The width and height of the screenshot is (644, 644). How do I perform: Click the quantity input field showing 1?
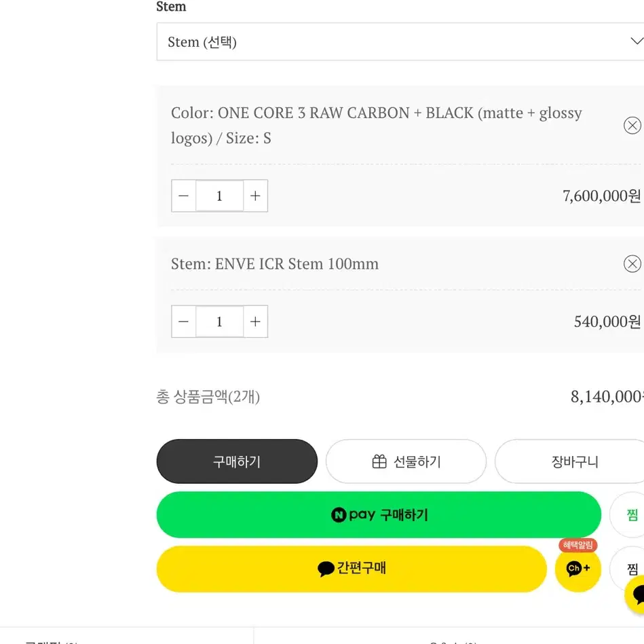coord(219,196)
